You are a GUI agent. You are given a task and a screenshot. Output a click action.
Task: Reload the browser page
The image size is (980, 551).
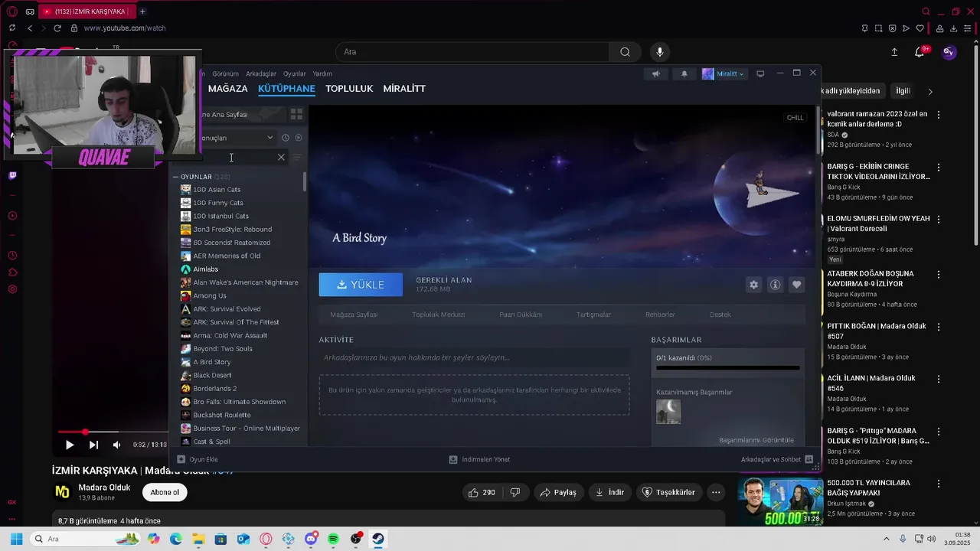(57, 28)
